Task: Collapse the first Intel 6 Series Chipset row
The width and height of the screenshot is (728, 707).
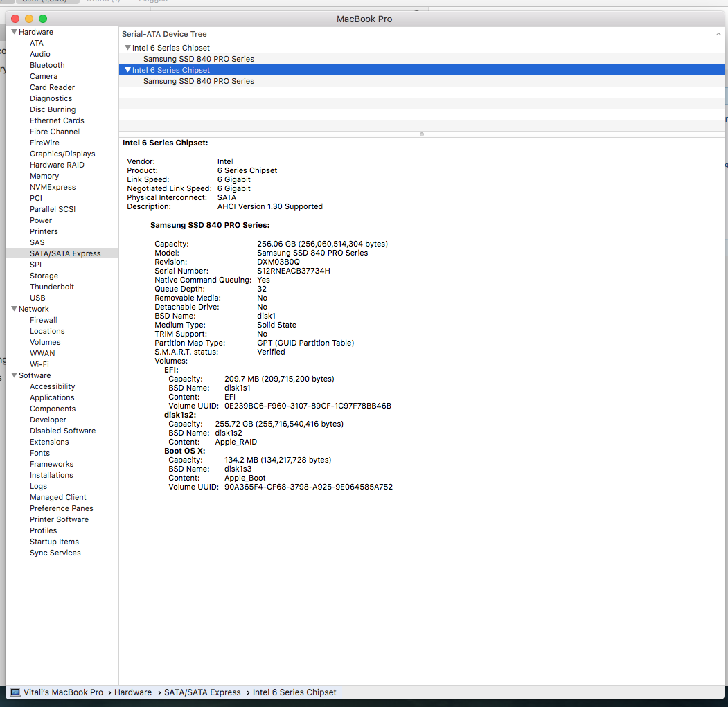Action: point(127,48)
